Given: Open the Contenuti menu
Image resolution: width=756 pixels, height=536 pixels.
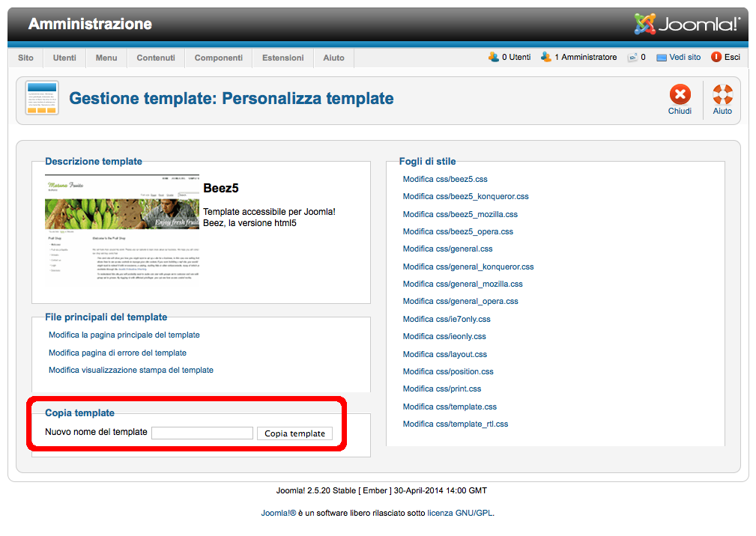Looking at the screenshot, I should click(156, 58).
